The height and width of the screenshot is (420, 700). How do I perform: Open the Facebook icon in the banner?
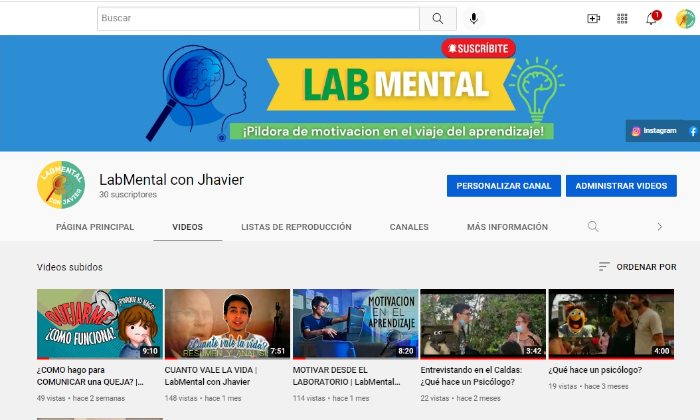pos(693,131)
